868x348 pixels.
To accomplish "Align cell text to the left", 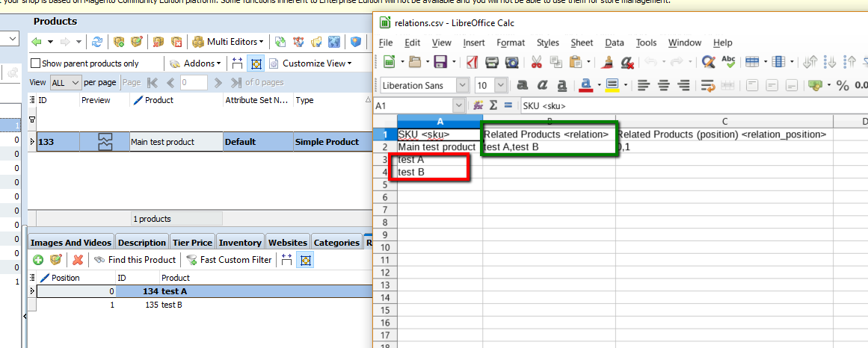I will tap(643, 85).
